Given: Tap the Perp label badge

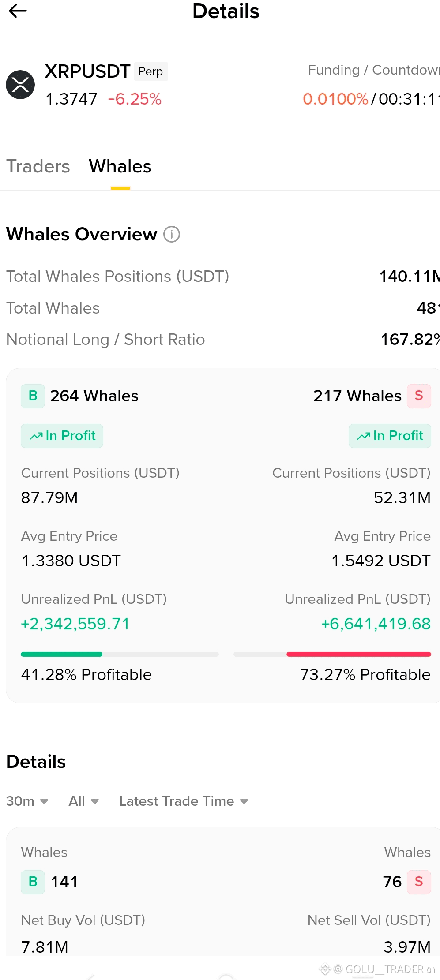Looking at the screenshot, I should coord(150,71).
